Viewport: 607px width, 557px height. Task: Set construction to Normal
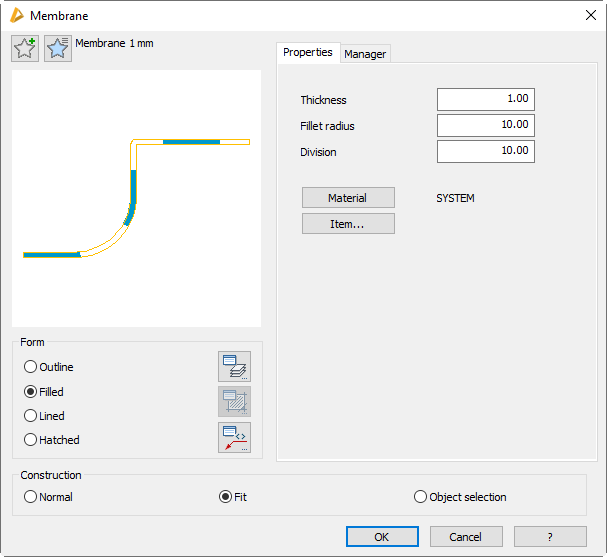point(31,497)
